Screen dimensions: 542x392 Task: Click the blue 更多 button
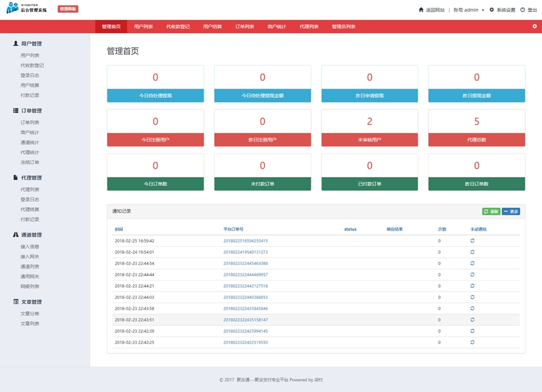tap(511, 211)
